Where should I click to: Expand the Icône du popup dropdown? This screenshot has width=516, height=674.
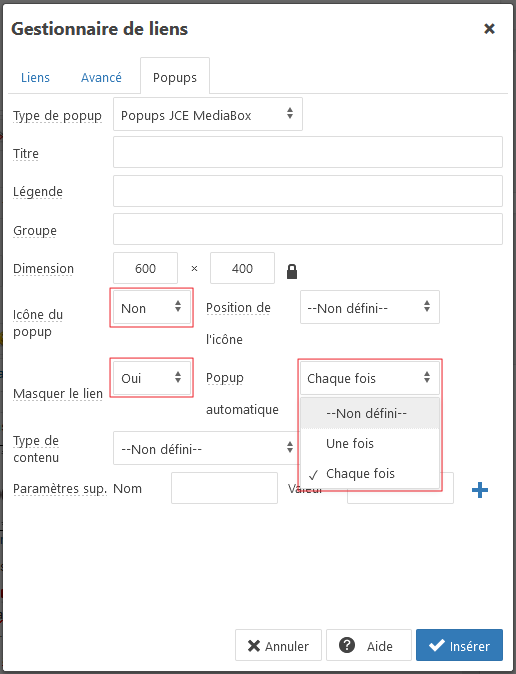point(151,308)
